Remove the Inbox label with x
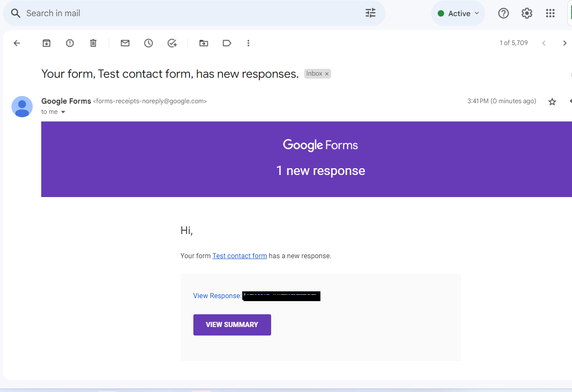The height and width of the screenshot is (392, 572). click(327, 74)
